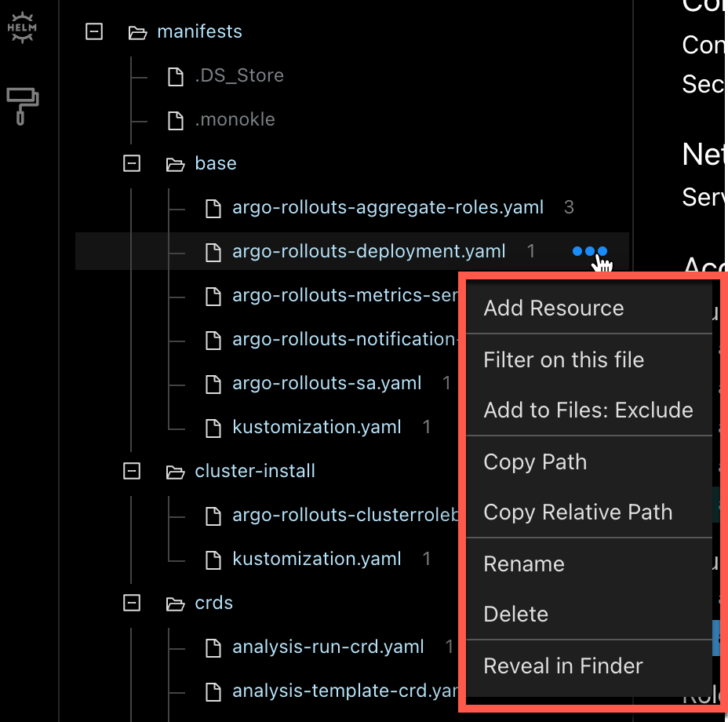Viewport: 728px width, 722px height.
Task: Collapse the base folder
Action: pyautogui.click(x=132, y=163)
